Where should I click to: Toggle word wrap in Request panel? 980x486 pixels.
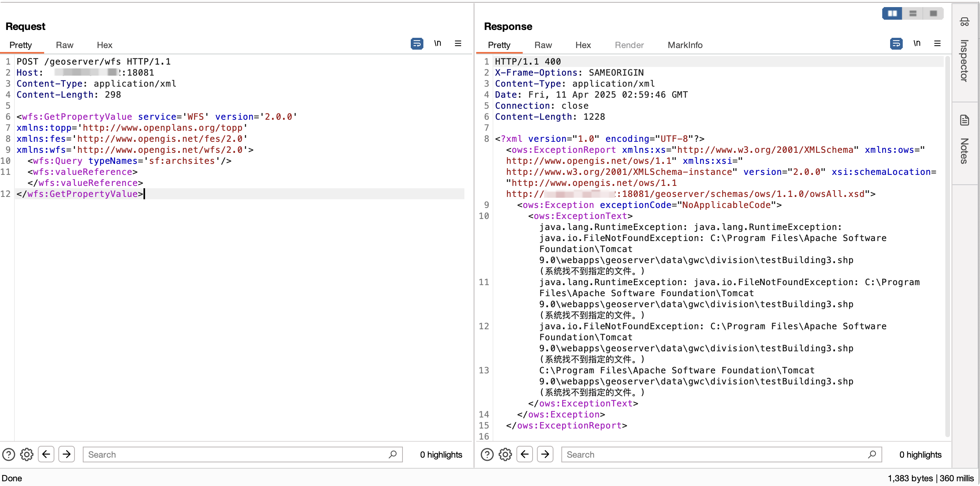point(417,44)
